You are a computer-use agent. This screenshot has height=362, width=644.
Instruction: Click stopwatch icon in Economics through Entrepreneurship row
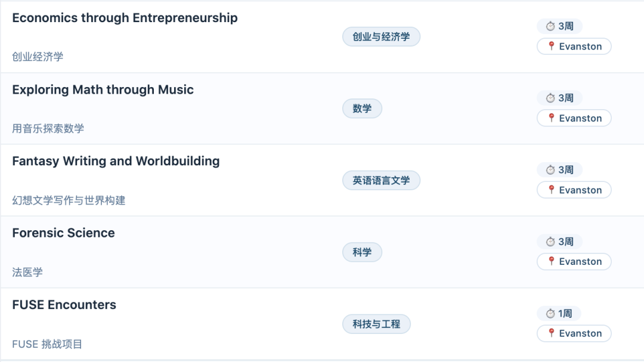550,26
